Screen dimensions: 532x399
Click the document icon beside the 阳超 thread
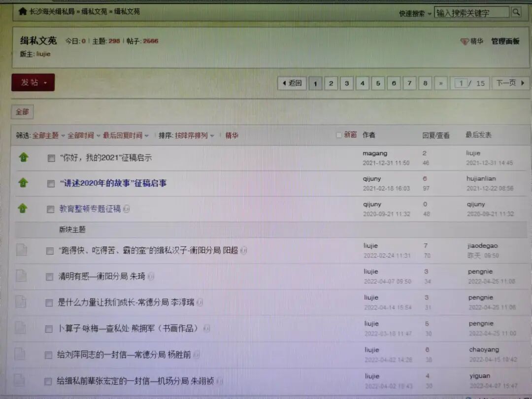tap(21, 250)
